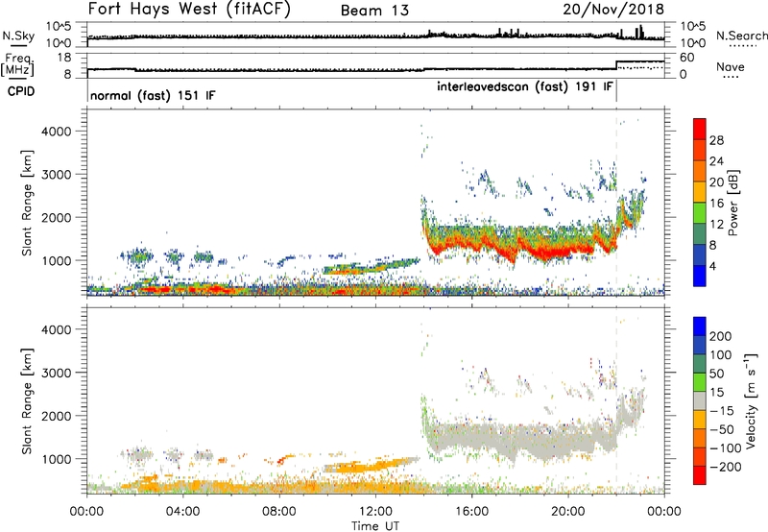
Task: Click the '12:00' time axis tick label
Action: point(375,512)
